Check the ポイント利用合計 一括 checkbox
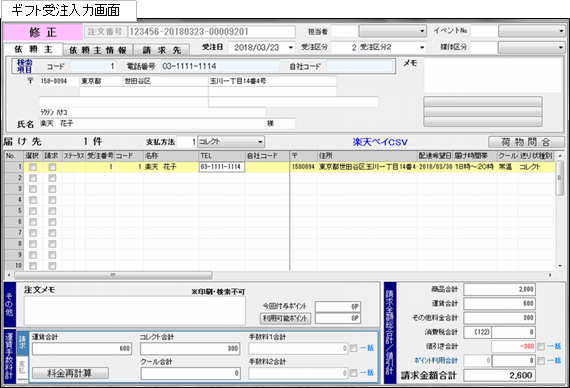 pos(541,361)
